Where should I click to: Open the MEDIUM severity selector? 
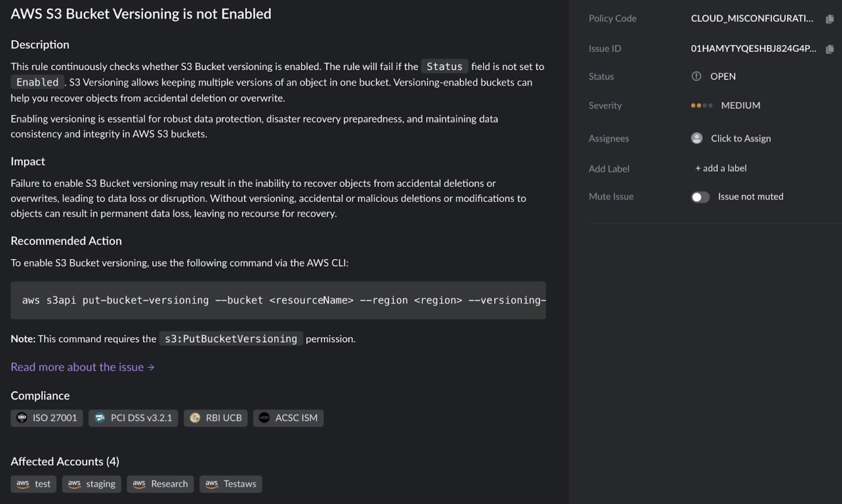coord(740,106)
